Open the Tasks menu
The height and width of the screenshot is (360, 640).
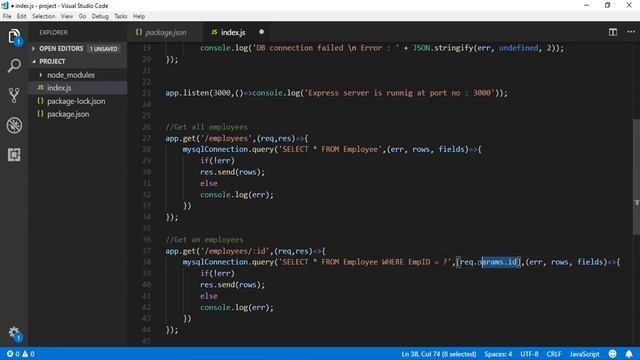[120, 16]
